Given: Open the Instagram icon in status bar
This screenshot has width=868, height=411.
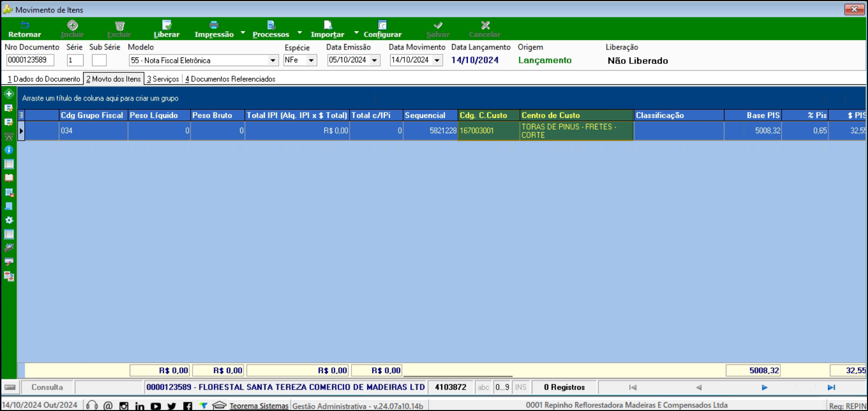Looking at the screenshot, I should click(124, 406).
